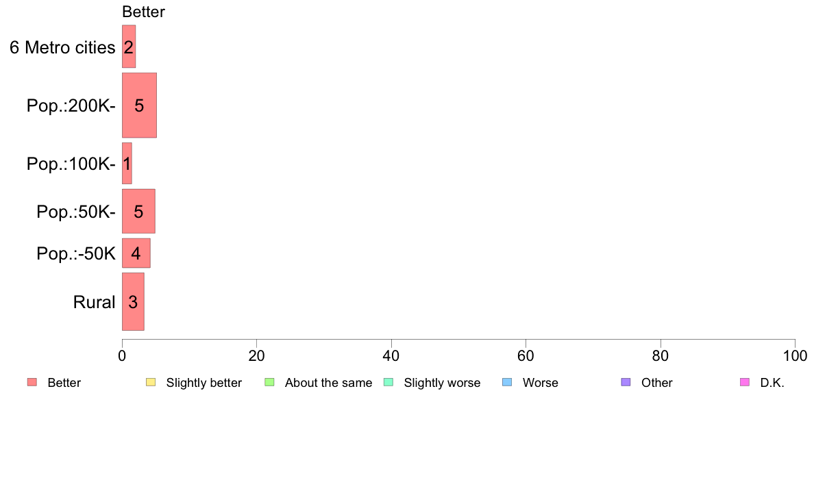Select the Pop.:100K- bar
This screenshot has height=504, width=814.
[127, 164]
